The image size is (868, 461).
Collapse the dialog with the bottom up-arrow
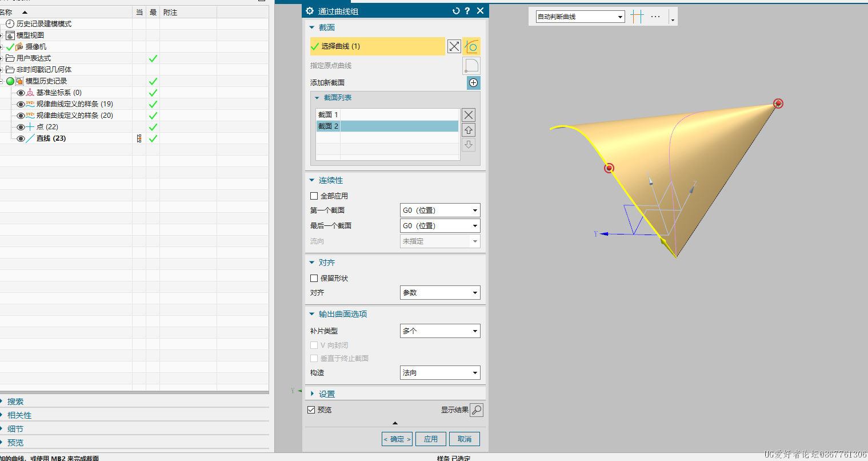(x=395, y=423)
